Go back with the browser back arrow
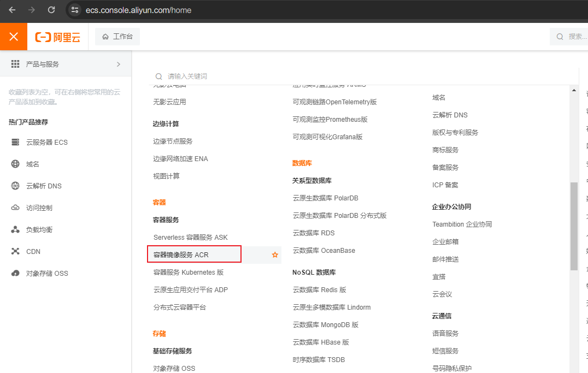 pyautogui.click(x=12, y=10)
